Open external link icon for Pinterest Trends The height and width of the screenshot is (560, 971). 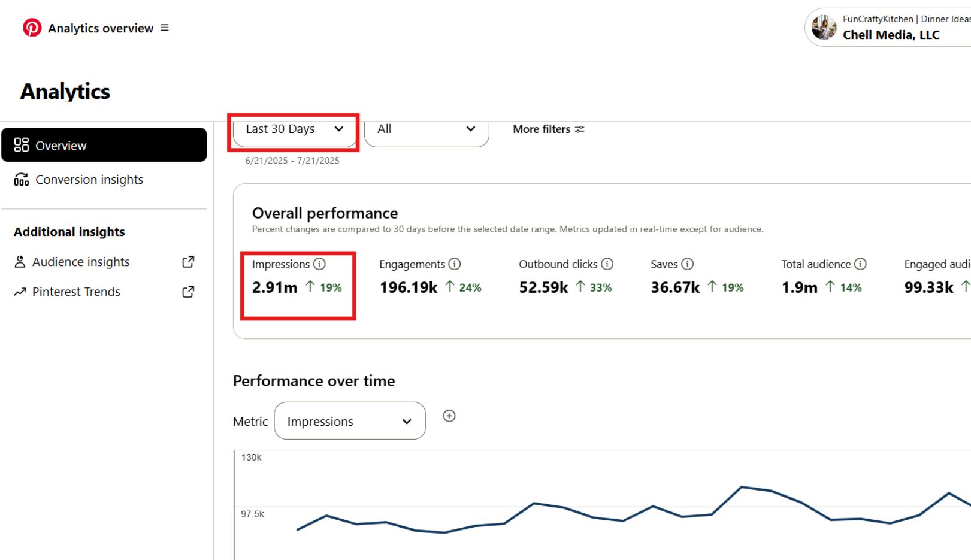click(x=188, y=292)
